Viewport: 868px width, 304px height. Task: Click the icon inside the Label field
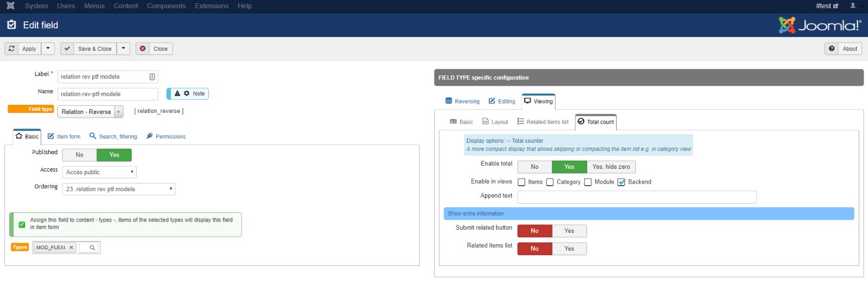coord(152,77)
